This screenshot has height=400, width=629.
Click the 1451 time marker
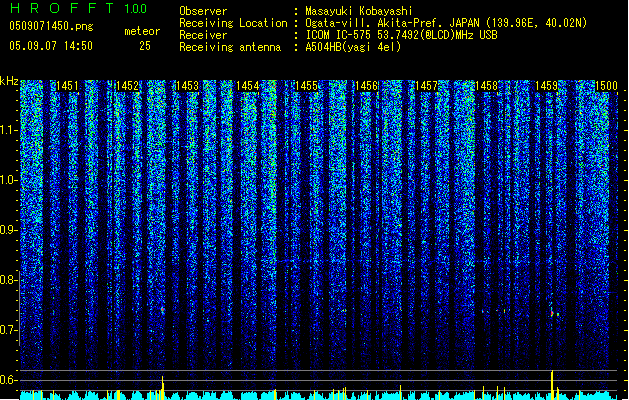click(x=67, y=86)
